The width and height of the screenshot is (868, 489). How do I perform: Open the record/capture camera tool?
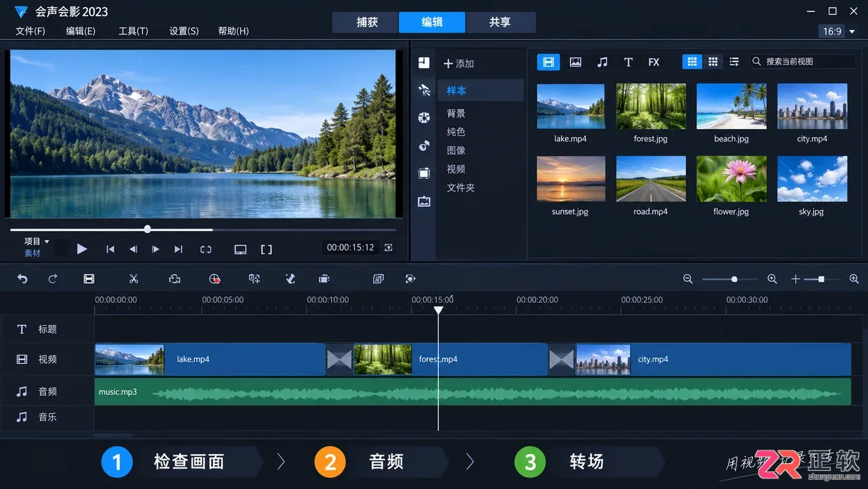pyautogui.click(x=175, y=279)
